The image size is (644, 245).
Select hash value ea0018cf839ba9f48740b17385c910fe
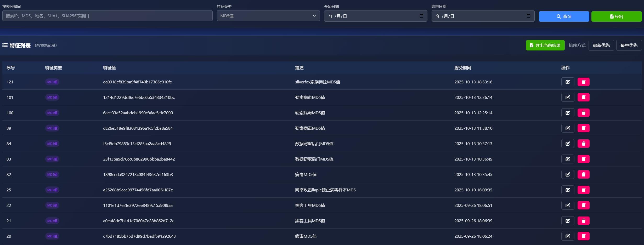(x=137, y=82)
